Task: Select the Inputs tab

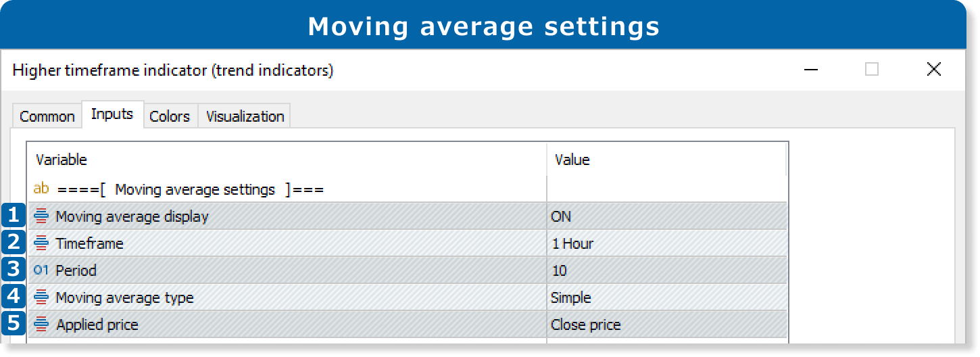Action: (x=112, y=114)
